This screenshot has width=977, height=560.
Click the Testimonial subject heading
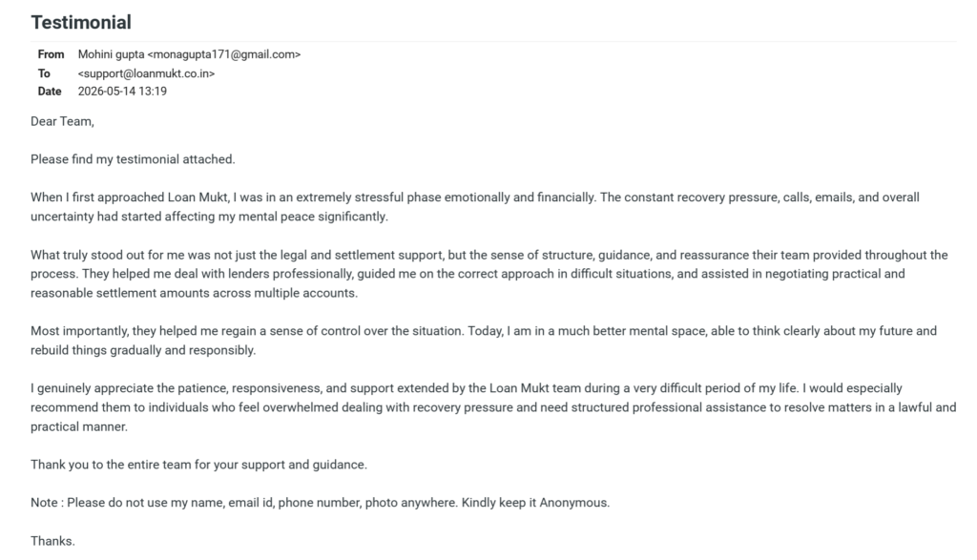click(81, 23)
